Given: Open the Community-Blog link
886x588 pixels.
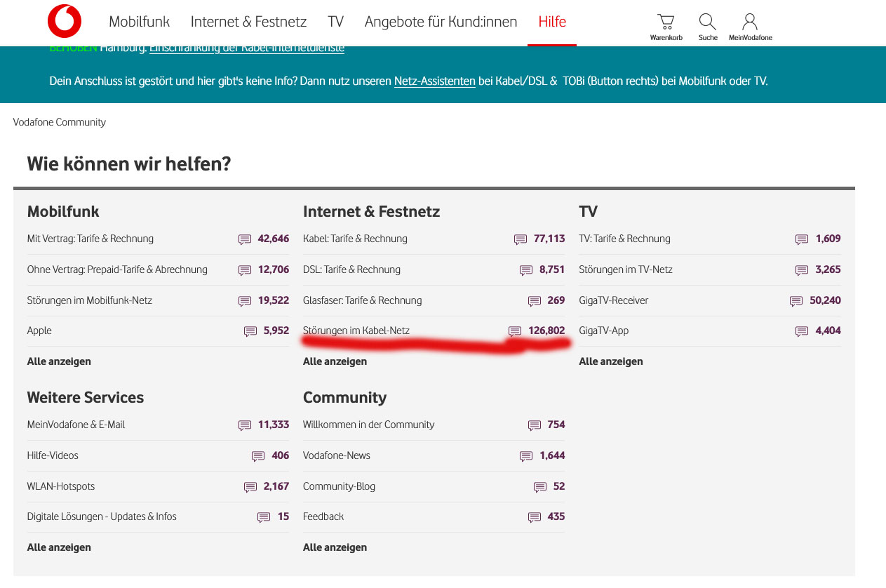Looking at the screenshot, I should [x=339, y=486].
